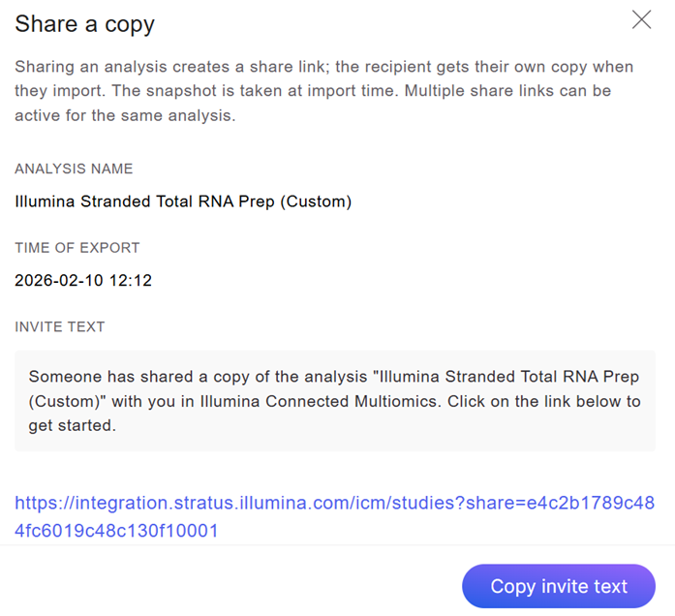
Task: Click the INVITE TEXT label
Action: (x=60, y=327)
